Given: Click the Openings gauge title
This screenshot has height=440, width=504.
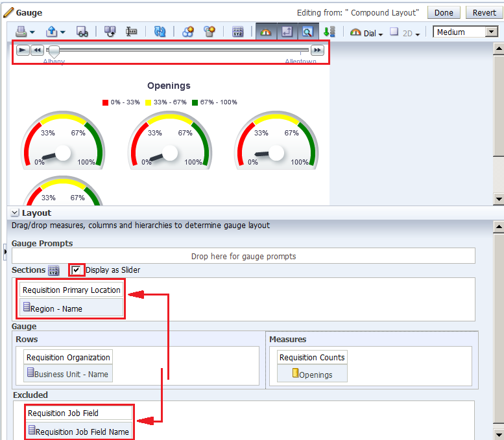Looking at the screenshot, I should tap(169, 86).
